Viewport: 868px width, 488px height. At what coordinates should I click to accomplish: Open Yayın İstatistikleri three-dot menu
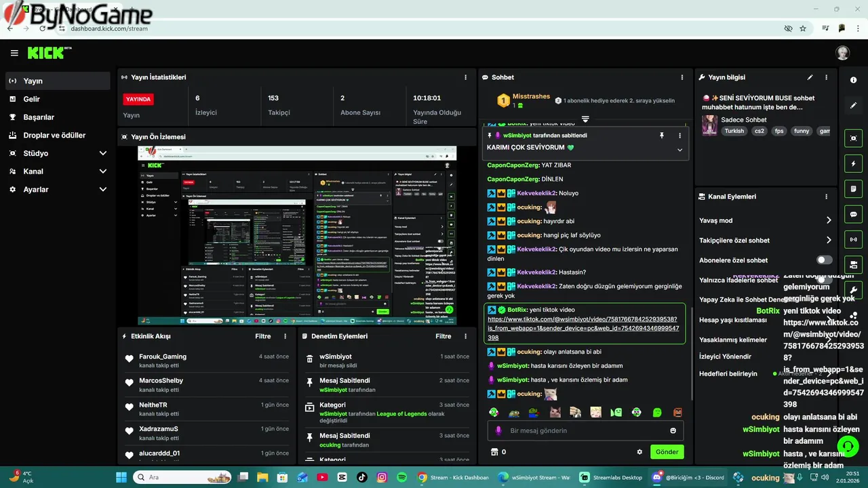click(x=465, y=77)
